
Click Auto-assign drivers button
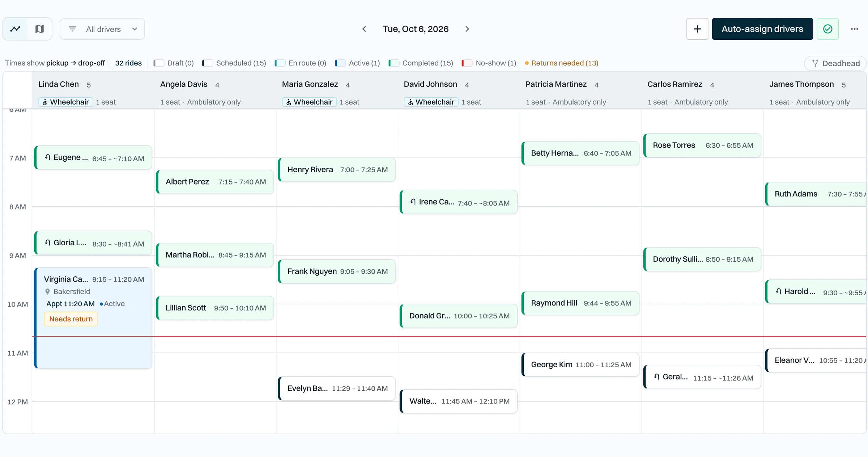coord(762,29)
